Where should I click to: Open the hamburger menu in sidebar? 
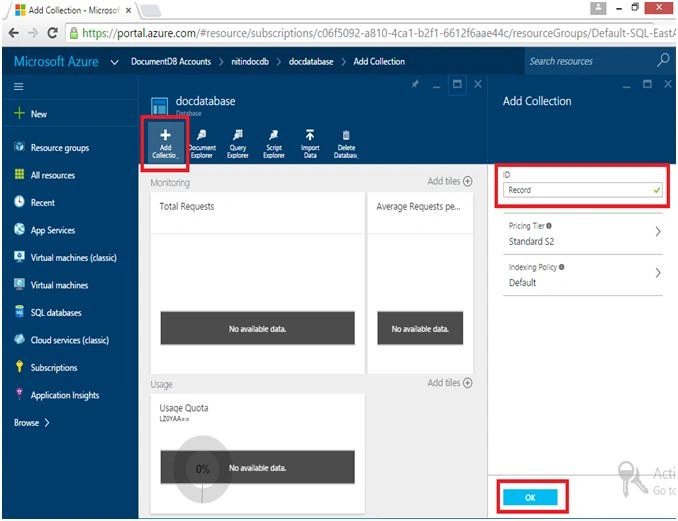(x=19, y=87)
